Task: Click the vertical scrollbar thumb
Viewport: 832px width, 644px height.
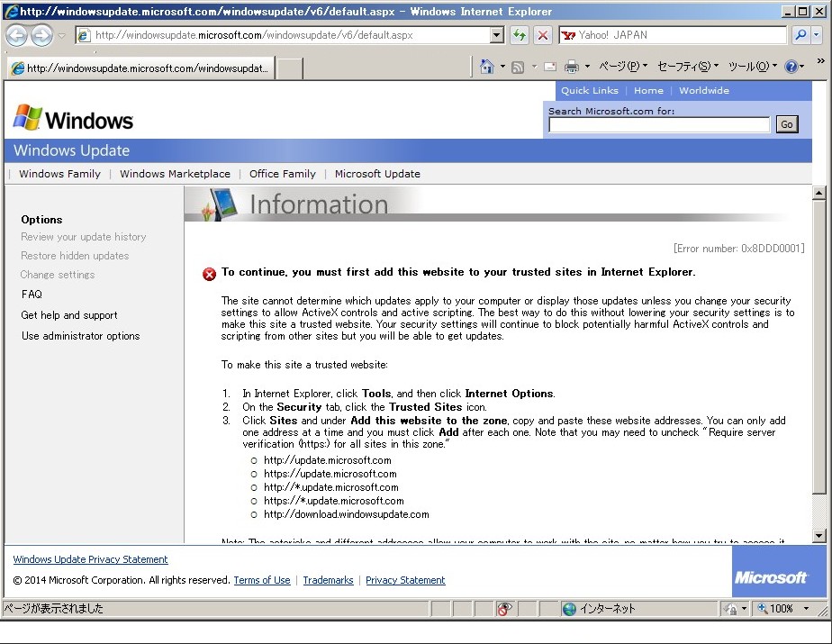Action: tap(818, 347)
